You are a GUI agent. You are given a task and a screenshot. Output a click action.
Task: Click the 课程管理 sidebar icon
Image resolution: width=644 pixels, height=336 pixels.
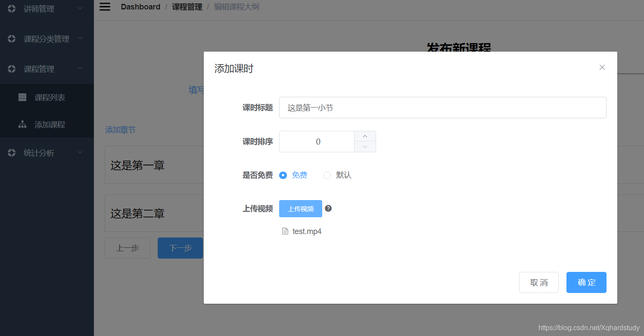(12, 69)
